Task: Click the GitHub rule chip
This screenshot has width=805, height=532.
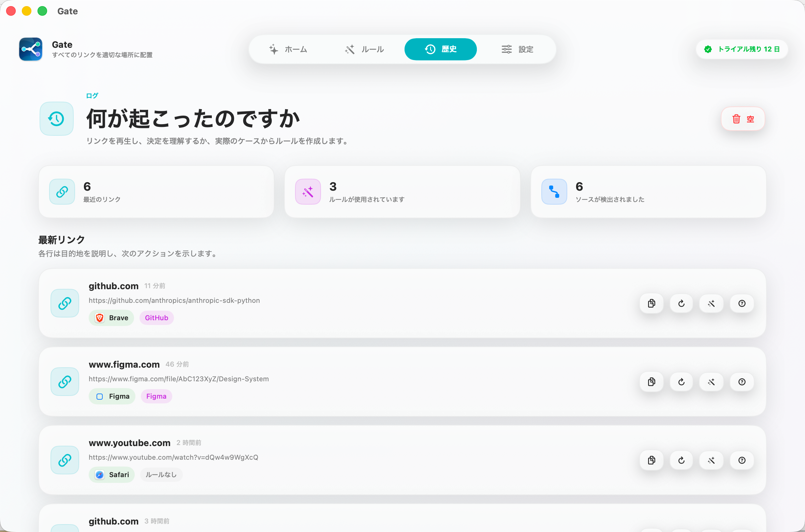Action: point(157,318)
